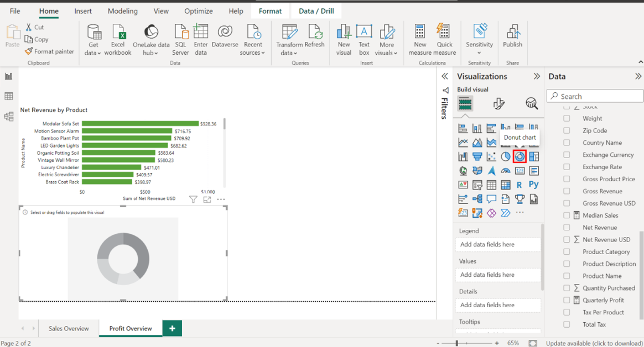
Task: Tick the Net Revenue USD field checkbox
Action: [567, 239]
